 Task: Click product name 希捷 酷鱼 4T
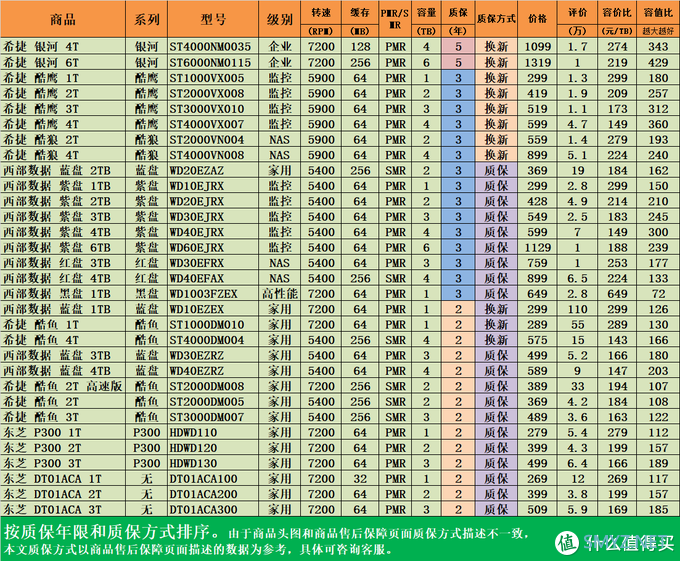pos(41,340)
